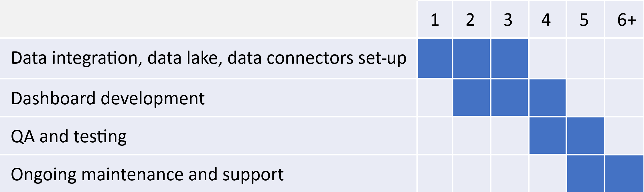Viewport: 644px width, 192px height.
Task: Click the Dashboard development row label
Action: point(108,98)
